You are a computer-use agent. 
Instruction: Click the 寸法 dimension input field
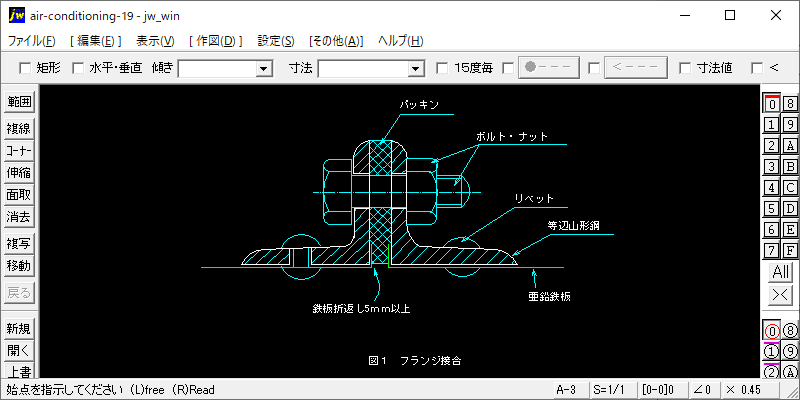pos(363,68)
